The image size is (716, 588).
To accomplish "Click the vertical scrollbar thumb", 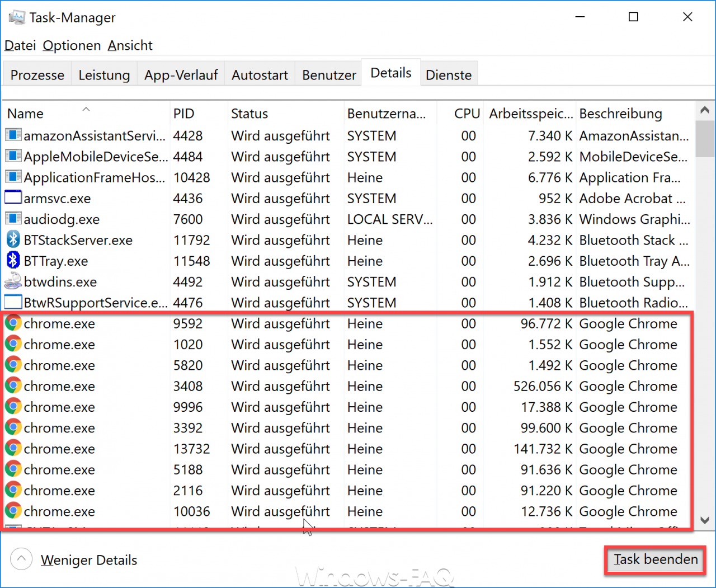I will click(705, 139).
